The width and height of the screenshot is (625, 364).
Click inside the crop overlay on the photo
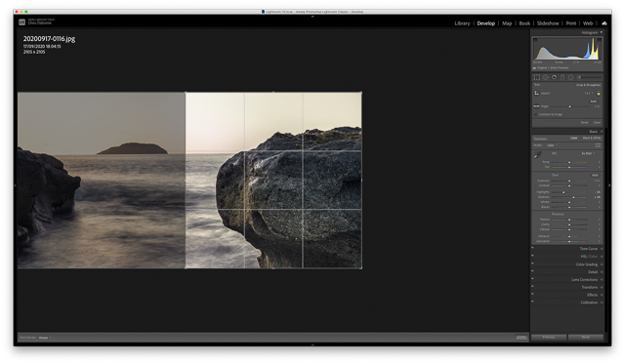(273, 180)
